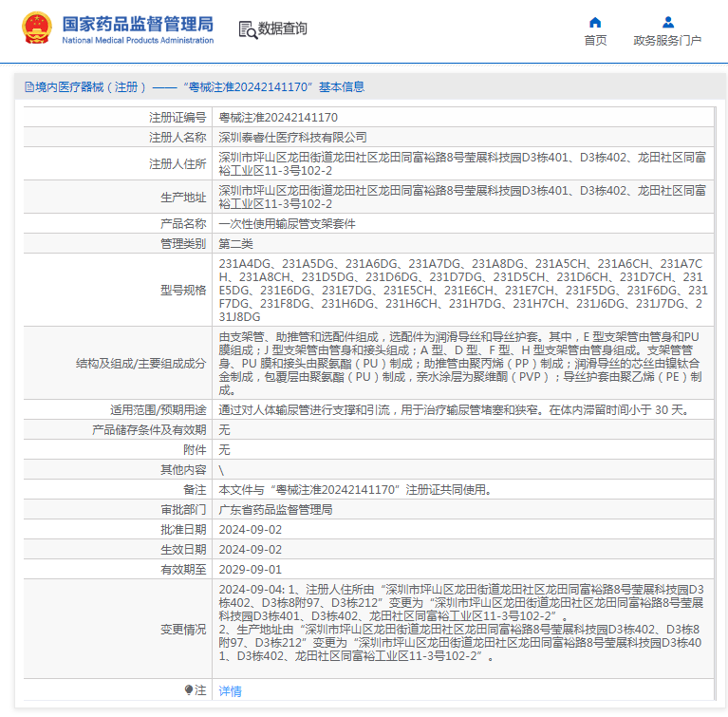Click the 管理类别 label
The height and width of the screenshot is (717, 728).
click(x=183, y=244)
